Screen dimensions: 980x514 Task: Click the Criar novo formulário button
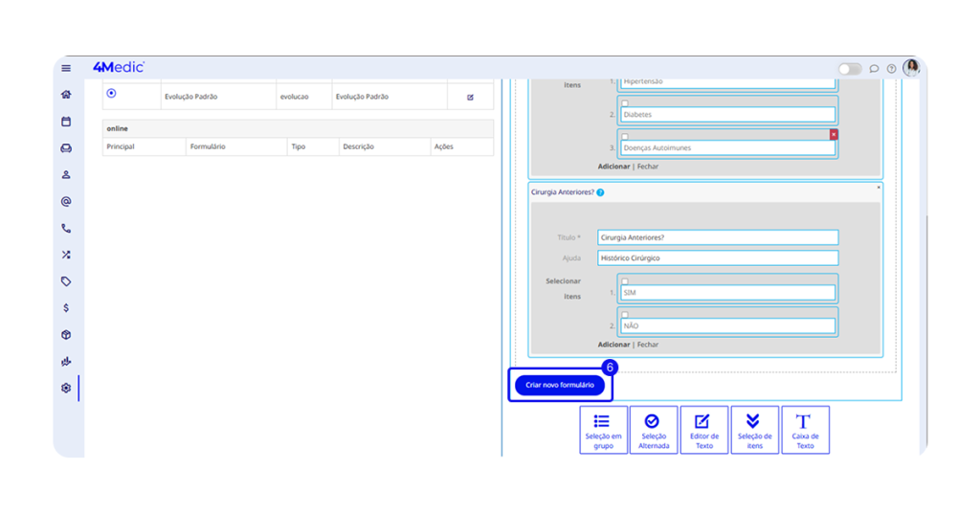coord(560,385)
